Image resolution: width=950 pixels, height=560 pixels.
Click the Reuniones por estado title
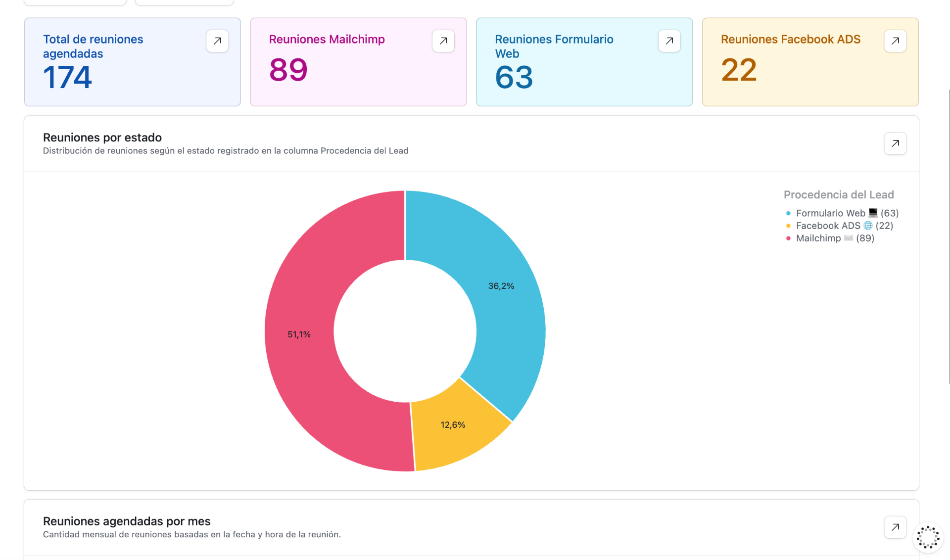point(102,138)
